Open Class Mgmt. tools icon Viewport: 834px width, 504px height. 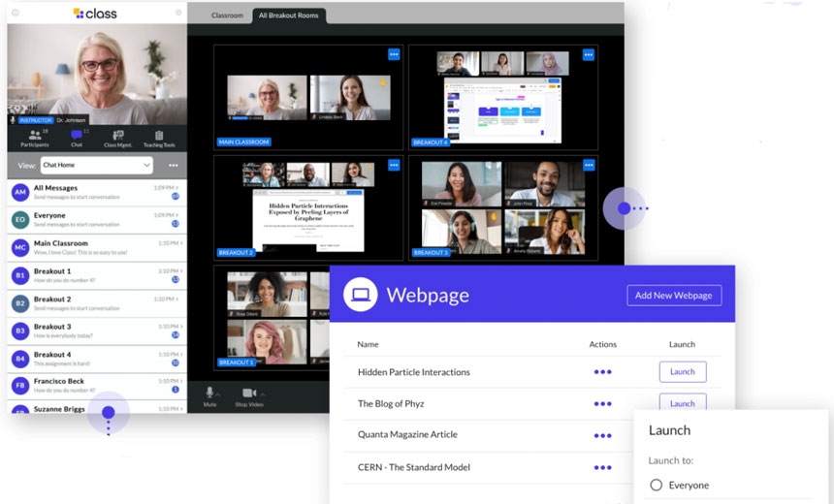tap(117, 137)
